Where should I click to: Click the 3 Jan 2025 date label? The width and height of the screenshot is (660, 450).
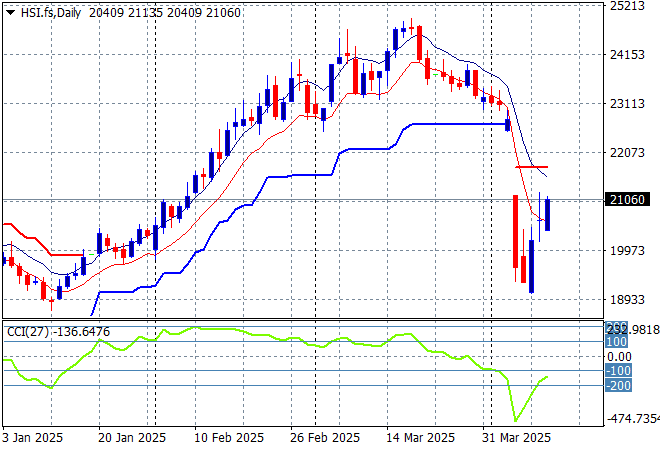(x=32, y=438)
